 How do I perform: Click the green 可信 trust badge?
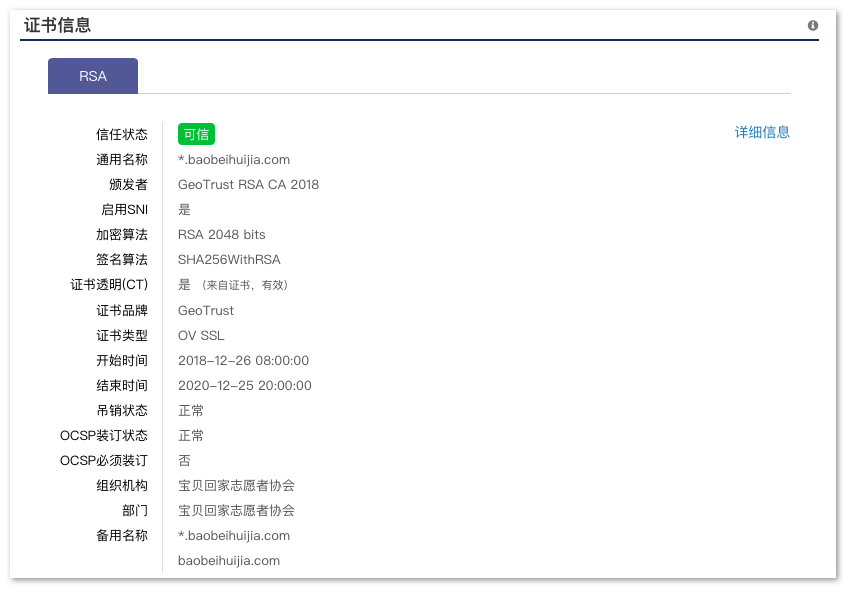(x=196, y=134)
